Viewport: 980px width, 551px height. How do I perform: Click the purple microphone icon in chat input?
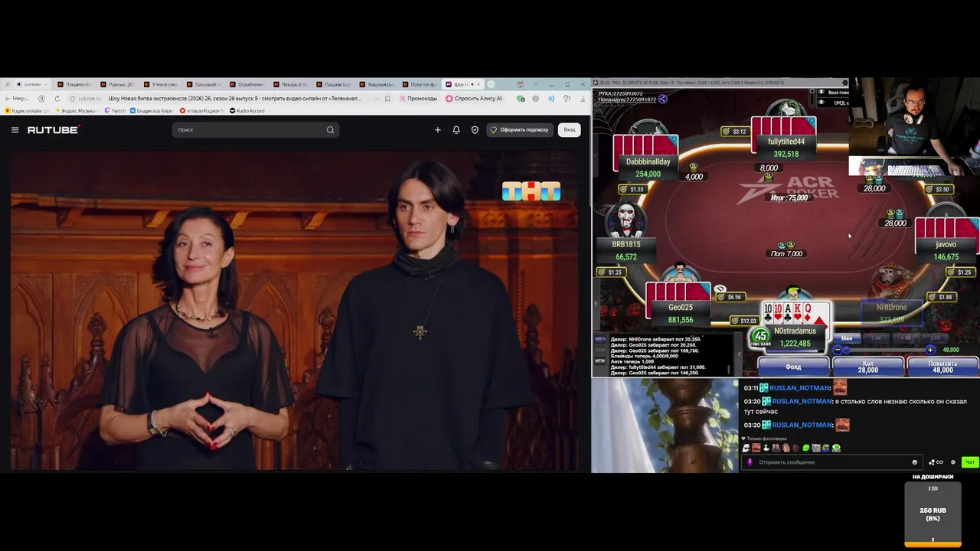pyautogui.click(x=750, y=462)
